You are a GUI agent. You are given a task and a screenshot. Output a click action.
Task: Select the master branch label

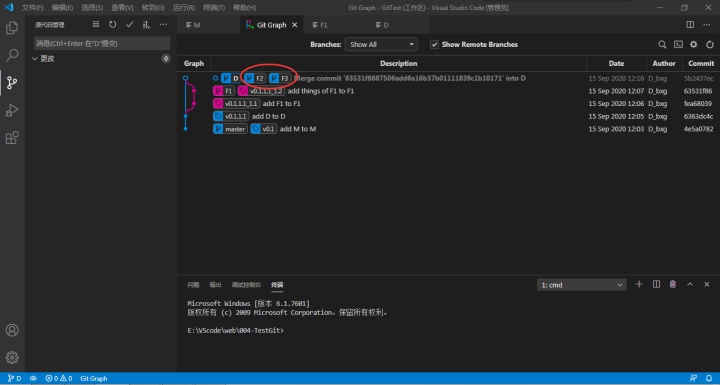pyautogui.click(x=230, y=129)
